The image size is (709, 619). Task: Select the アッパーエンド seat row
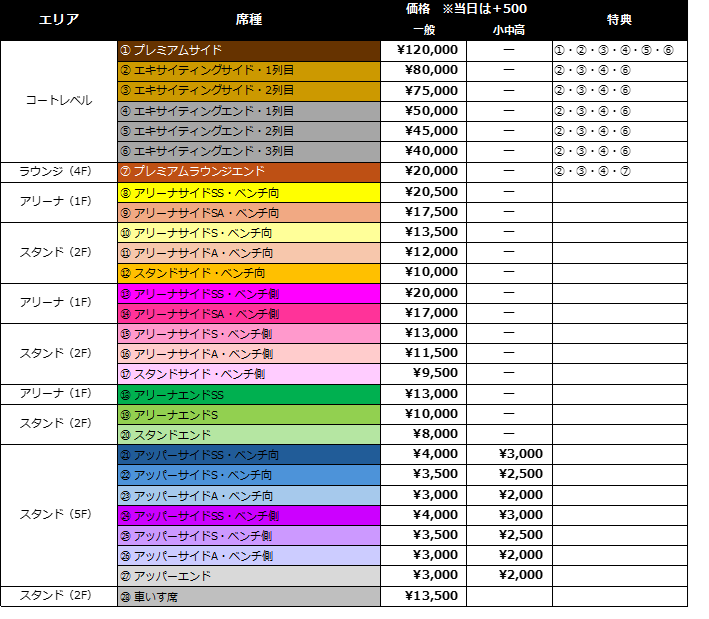pyautogui.click(x=248, y=576)
